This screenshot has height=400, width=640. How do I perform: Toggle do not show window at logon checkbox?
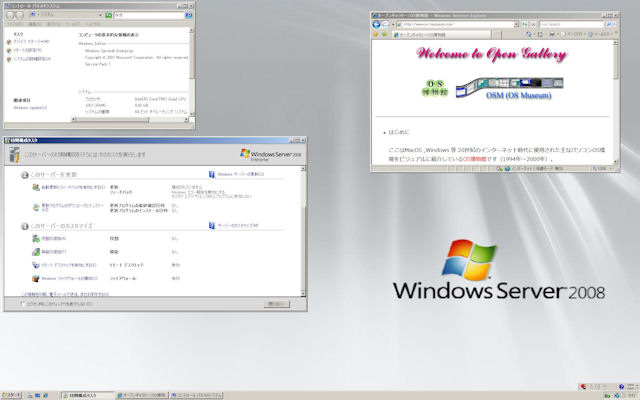click(x=23, y=304)
